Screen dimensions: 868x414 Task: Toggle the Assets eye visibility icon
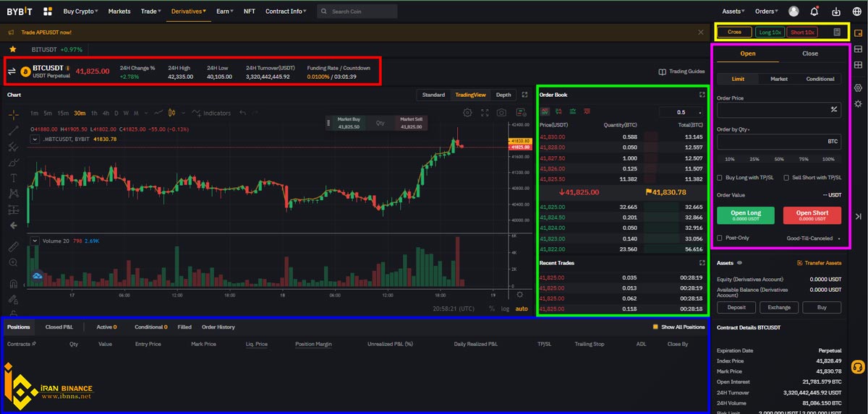point(739,263)
